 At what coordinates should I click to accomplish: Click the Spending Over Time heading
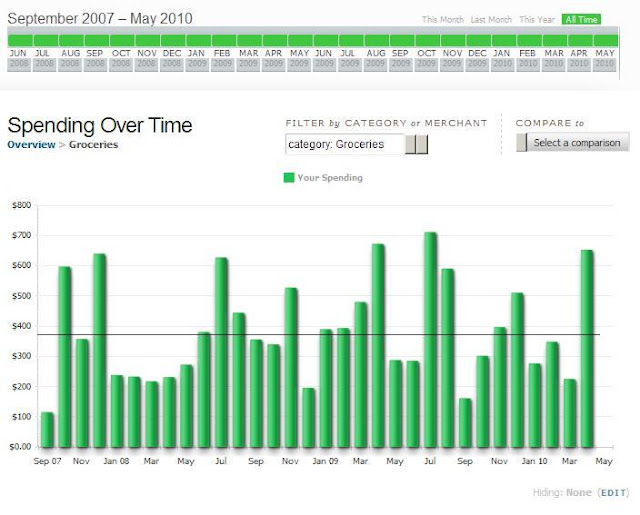point(100,125)
